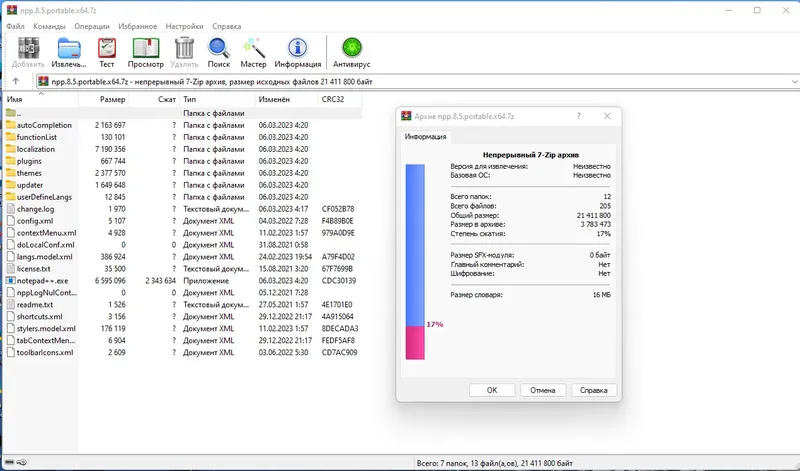Sort by the Сжат column header
This screenshot has height=471, width=800.
[154, 99]
